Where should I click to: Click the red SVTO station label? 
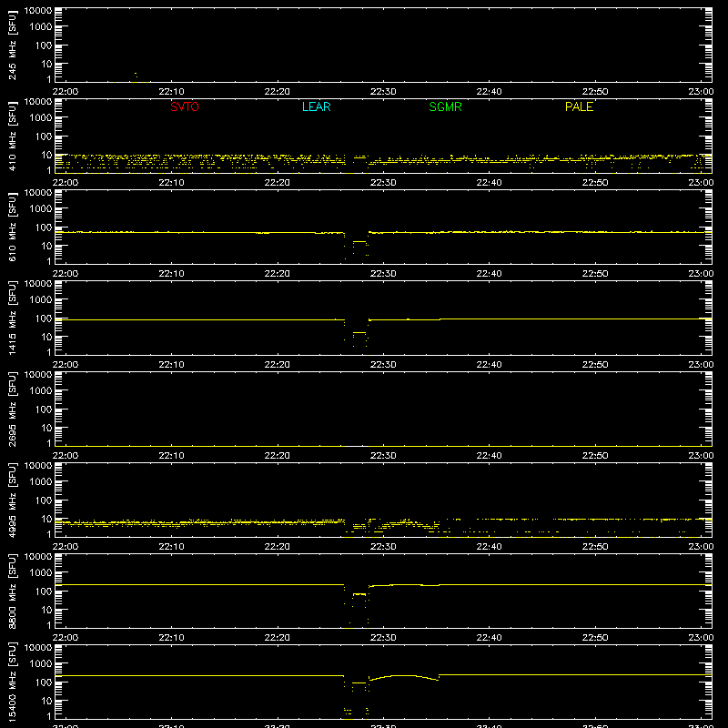(185, 106)
